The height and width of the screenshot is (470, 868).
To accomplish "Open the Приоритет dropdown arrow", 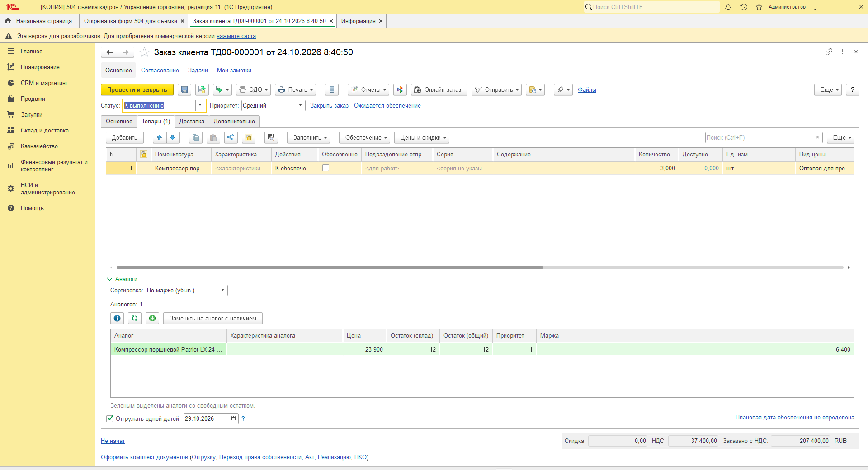I will 300,105.
